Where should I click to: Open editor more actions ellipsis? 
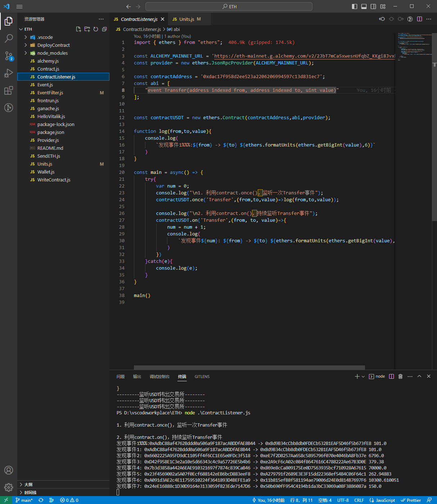(429, 19)
